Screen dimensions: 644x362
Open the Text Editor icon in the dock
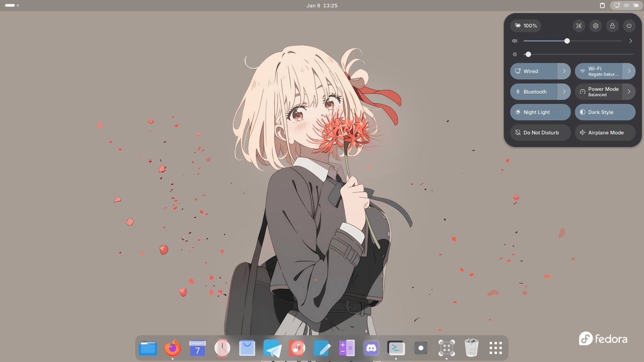[321, 348]
